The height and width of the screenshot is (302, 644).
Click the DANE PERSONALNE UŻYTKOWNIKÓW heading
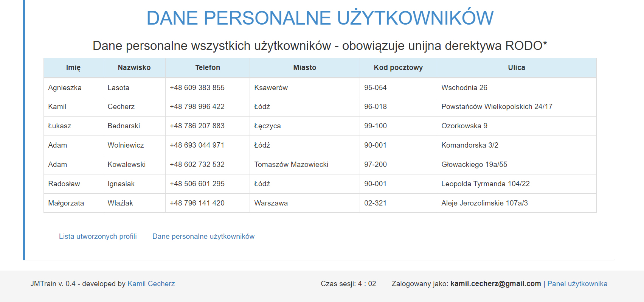coord(320,18)
